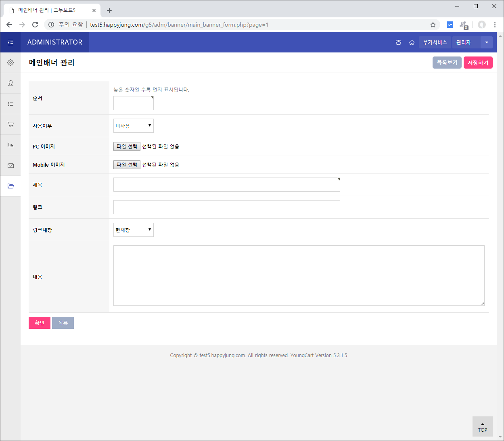Viewport: 504px width, 441px height.
Task: Open the board list icon in sidebar
Action: [x=10, y=104]
